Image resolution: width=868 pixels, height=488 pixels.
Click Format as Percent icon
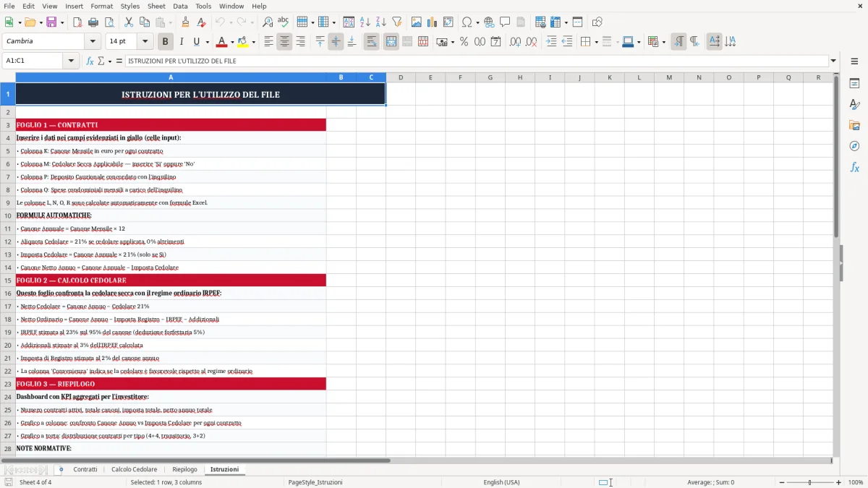[x=464, y=42]
